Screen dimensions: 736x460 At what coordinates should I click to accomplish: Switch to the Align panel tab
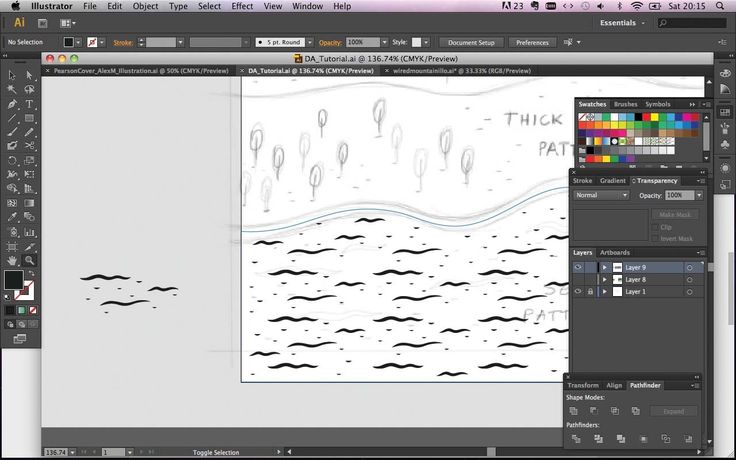pyautogui.click(x=614, y=385)
